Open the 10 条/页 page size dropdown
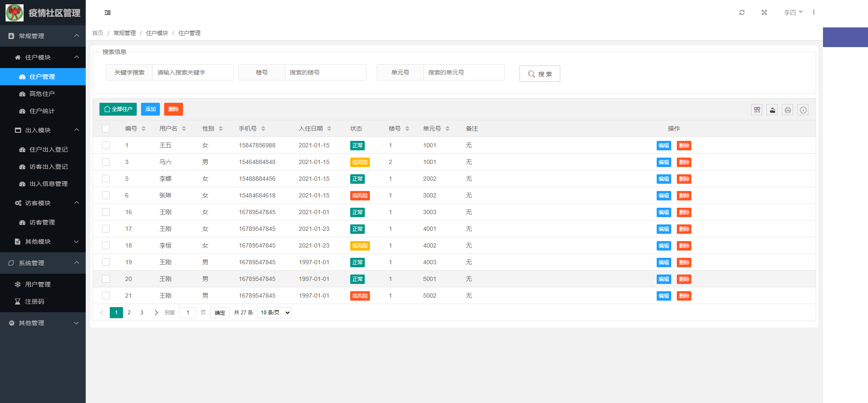Viewport: 868px width, 403px height. 275,313
